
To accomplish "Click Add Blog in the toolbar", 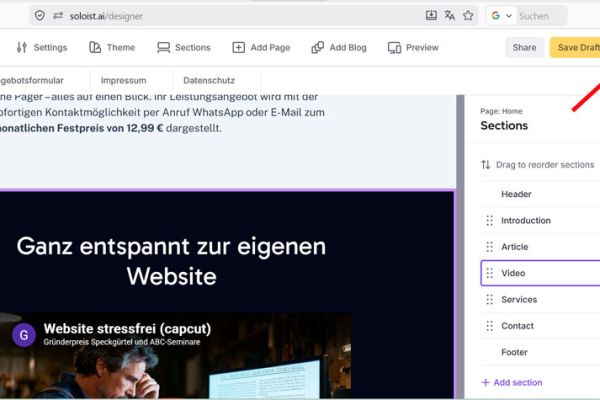I will click(339, 47).
